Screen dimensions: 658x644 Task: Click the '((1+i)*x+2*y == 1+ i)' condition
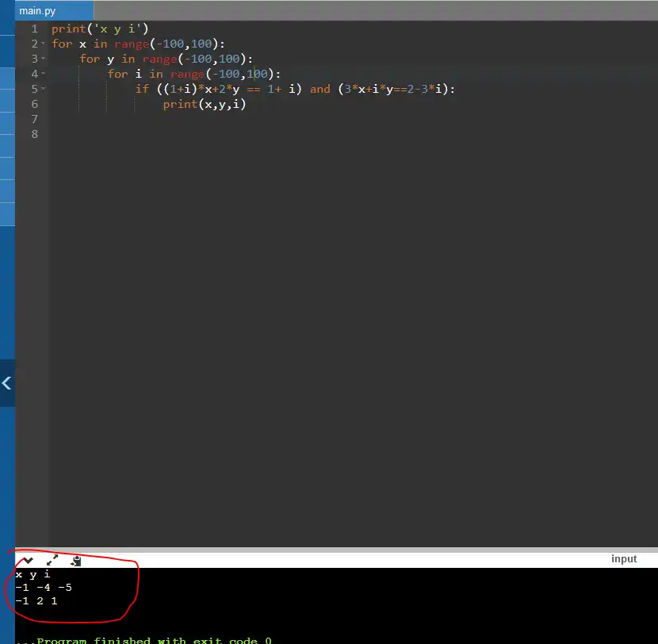coord(229,89)
